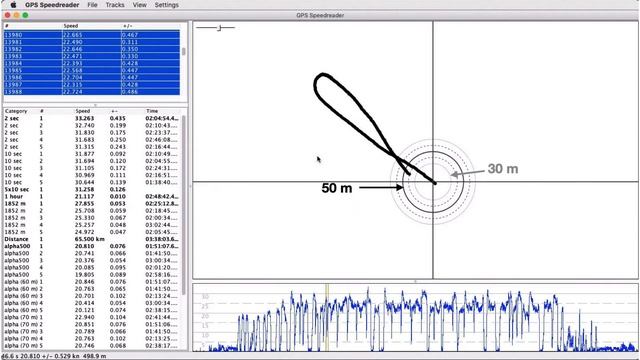Viewport: 640px width, 360px height.
Task: Select 1852 m result with speed 24.972
Action: tap(92, 232)
